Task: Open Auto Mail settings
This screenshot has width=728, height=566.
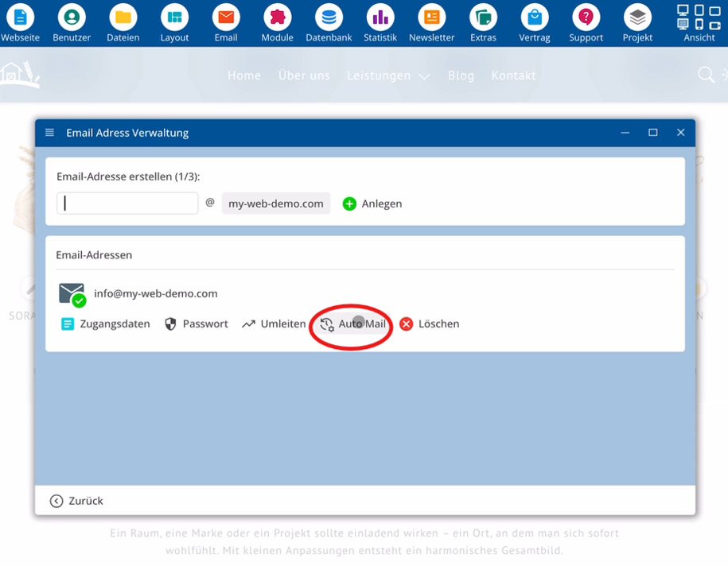Action: click(352, 324)
